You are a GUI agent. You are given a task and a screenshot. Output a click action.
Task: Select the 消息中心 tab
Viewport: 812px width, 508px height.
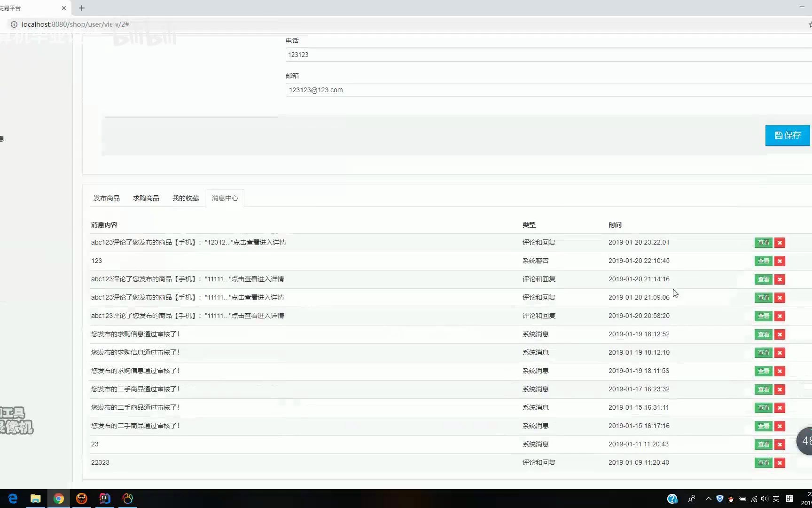click(x=225, y=198)
